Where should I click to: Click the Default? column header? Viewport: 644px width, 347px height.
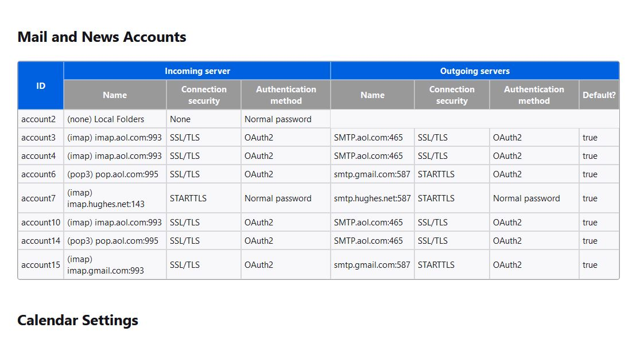599,95
